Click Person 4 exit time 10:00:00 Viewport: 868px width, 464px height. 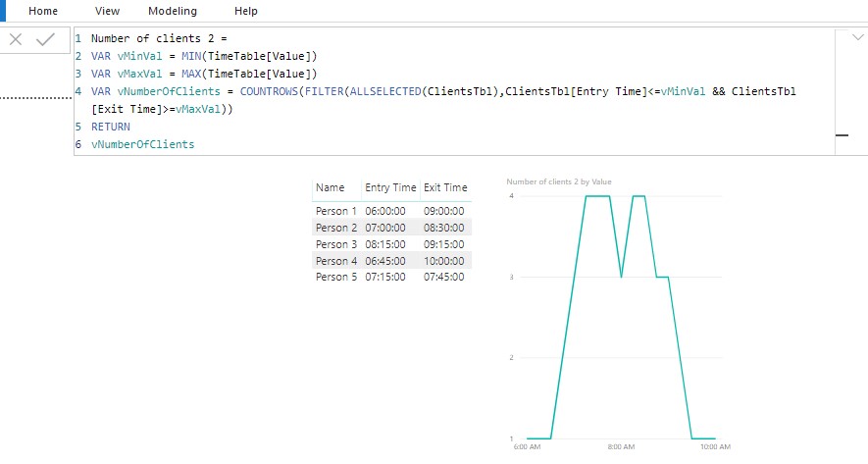pos(444,261)
